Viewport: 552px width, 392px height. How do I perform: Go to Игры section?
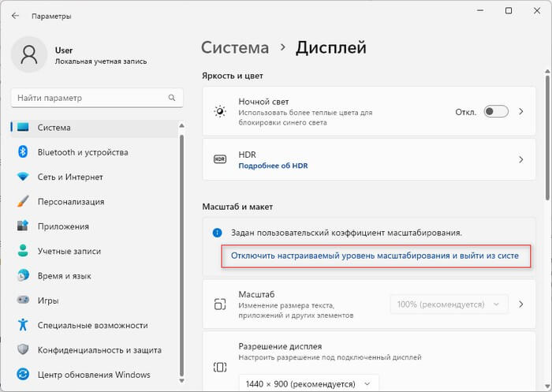[x=95, y=301]
